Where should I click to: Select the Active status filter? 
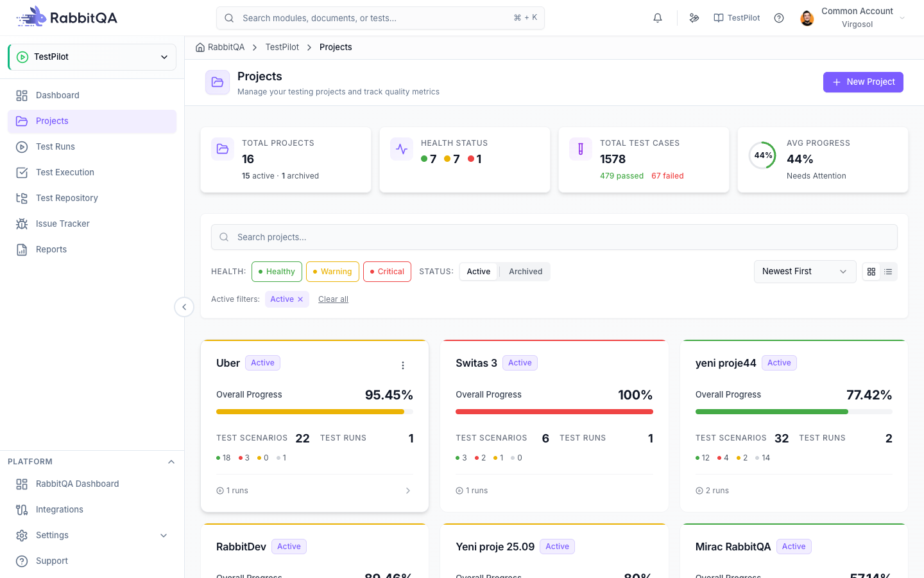tap(479, 272)
